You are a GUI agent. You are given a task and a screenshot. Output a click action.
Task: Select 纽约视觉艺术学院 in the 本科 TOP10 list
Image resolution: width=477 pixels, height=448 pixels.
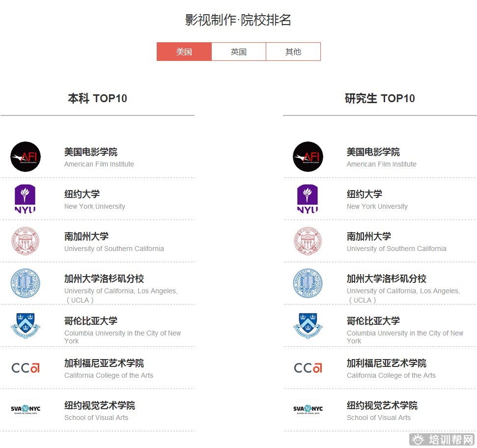click(x=99, y=405)
